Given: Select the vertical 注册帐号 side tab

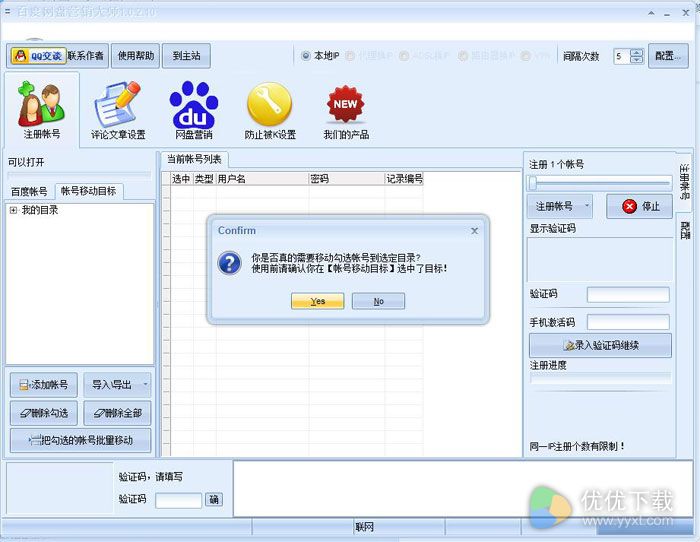Looking at the screenshot, I should click(684, 181).
